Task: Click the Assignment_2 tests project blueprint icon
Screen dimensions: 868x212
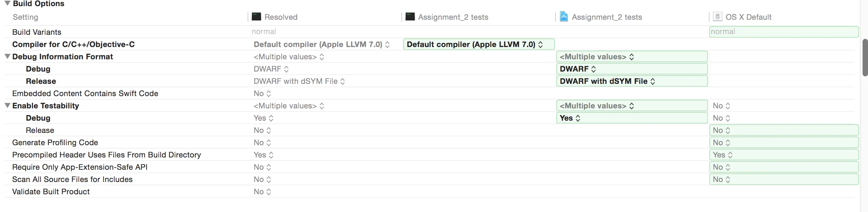Action: [x=564, y=17]
